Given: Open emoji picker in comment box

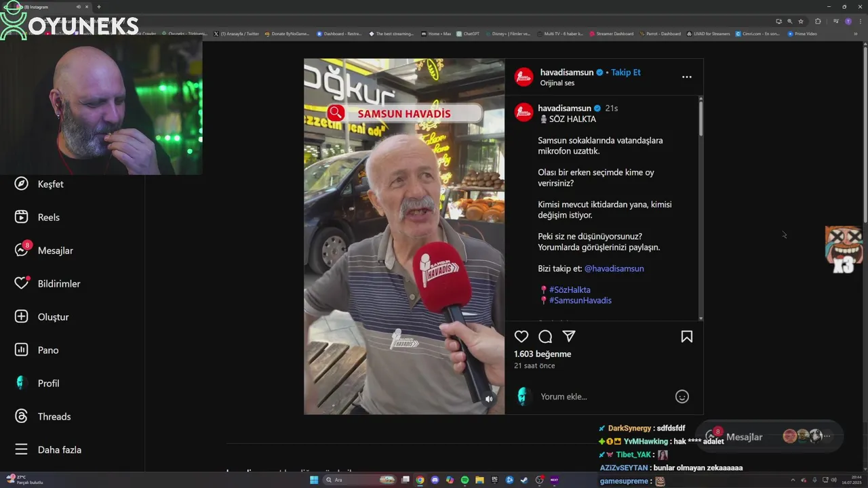Looking at the screenshot, I should coord(682,396).
